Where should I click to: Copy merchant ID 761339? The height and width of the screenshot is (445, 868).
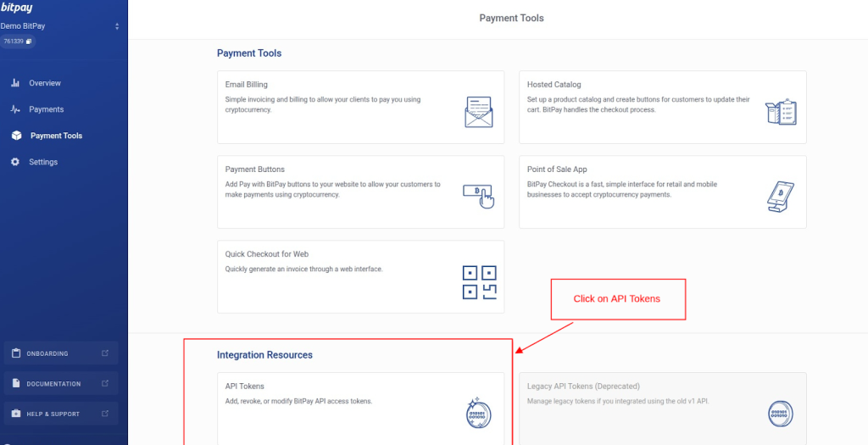coord(29,41)
